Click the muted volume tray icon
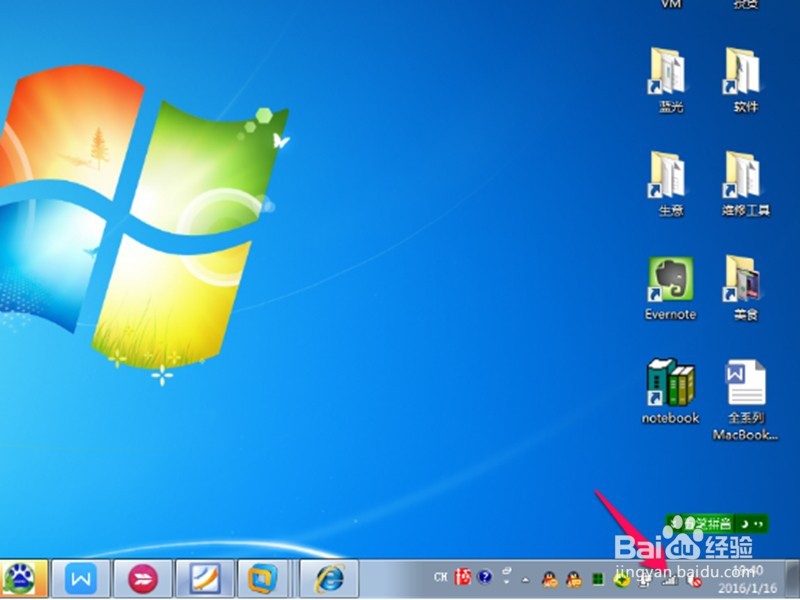This screenshot has height=600, width=800. 694,580
